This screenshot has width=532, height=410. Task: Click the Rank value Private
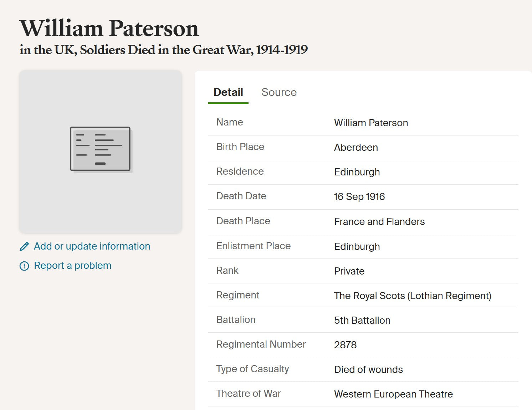click(349, 271)
